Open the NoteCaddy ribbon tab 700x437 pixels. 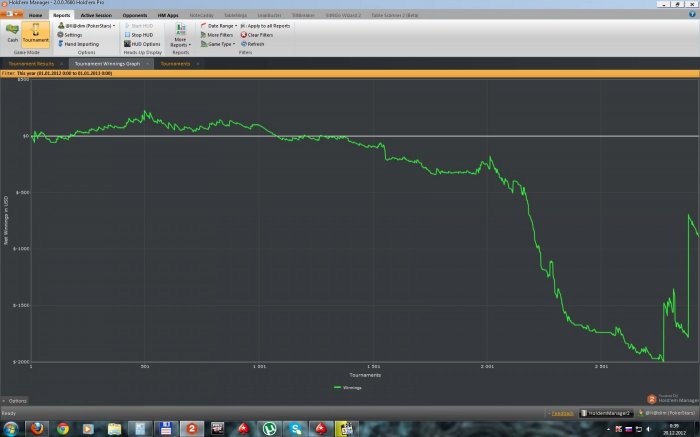tap(201, 15)
